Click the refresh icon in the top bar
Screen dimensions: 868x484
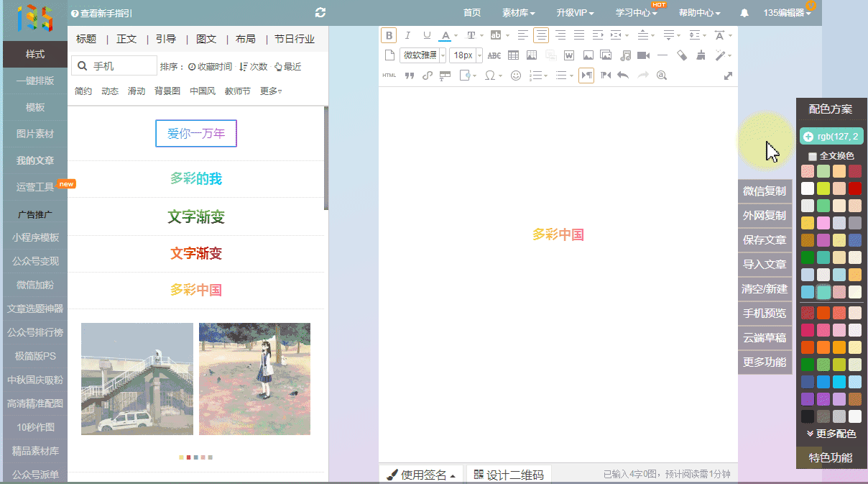[x=320, y=13]
